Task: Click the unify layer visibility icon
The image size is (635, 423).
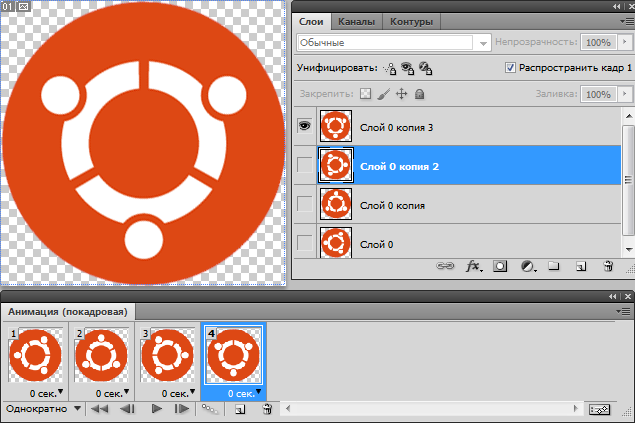Action: click(407, 68)
